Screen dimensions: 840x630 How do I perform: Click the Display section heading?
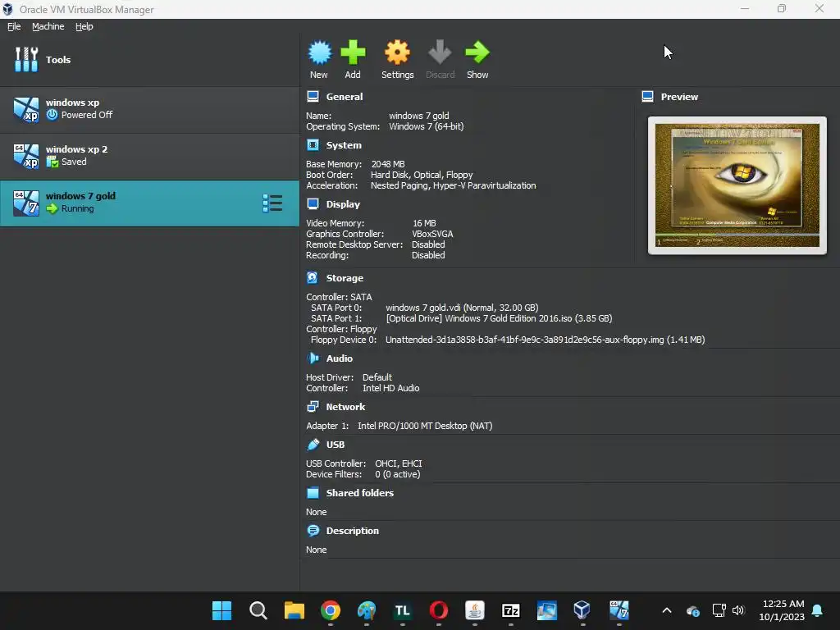coord(343,204)
